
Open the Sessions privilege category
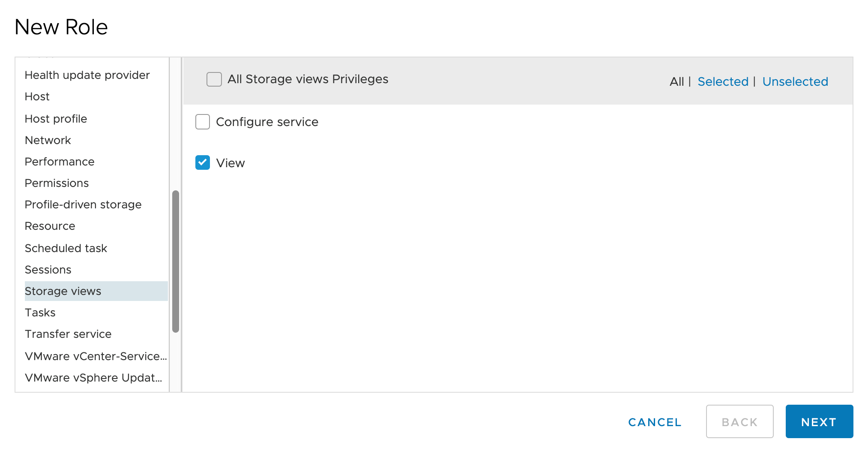[48, 270]
